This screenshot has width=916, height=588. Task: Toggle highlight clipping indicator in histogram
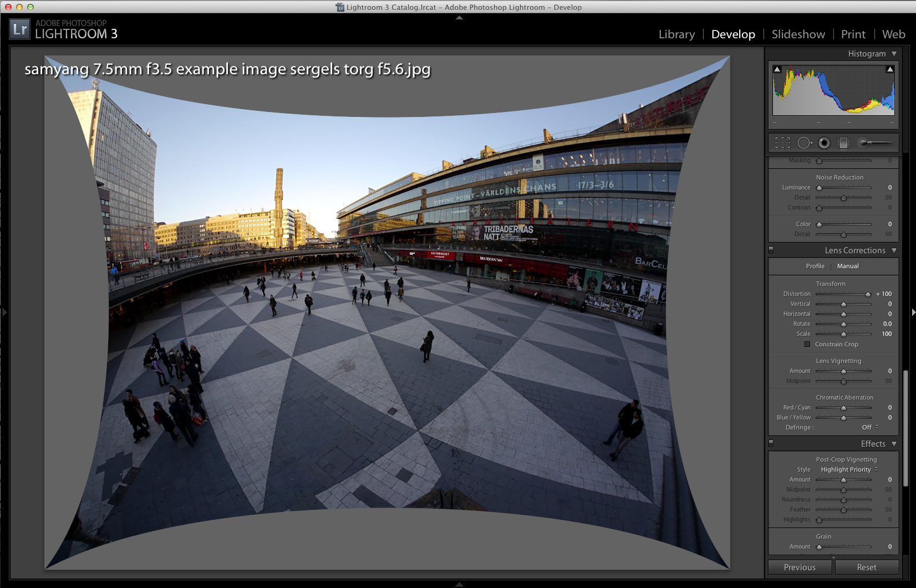coord(890,69)
